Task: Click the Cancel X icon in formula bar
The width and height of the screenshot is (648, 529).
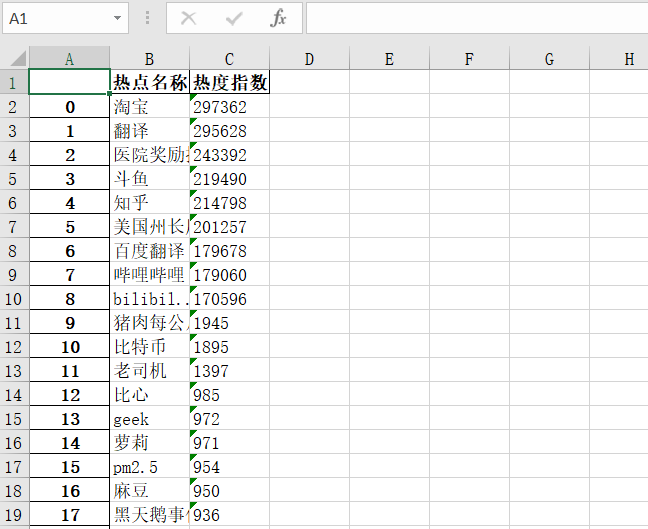Action: point(188,18)
